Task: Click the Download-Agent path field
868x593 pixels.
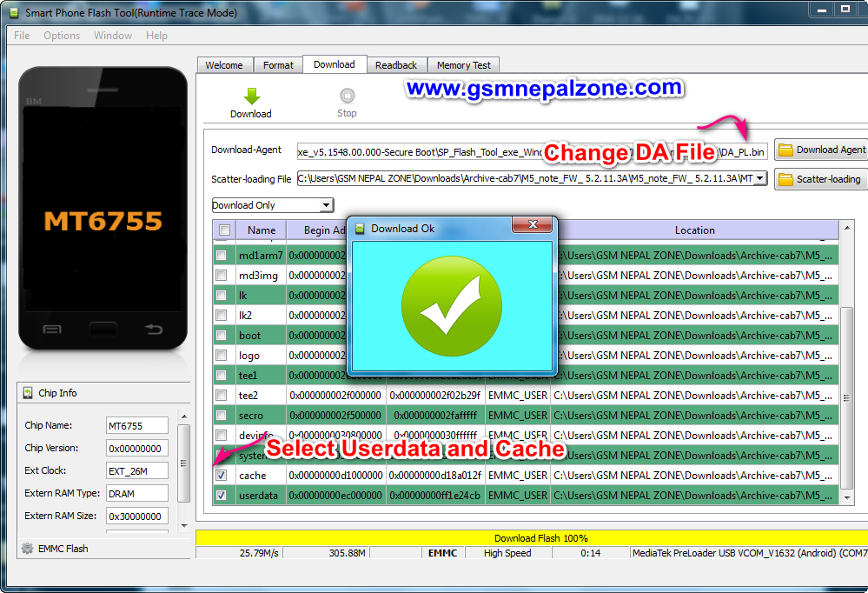Action: tap(532, 151)
